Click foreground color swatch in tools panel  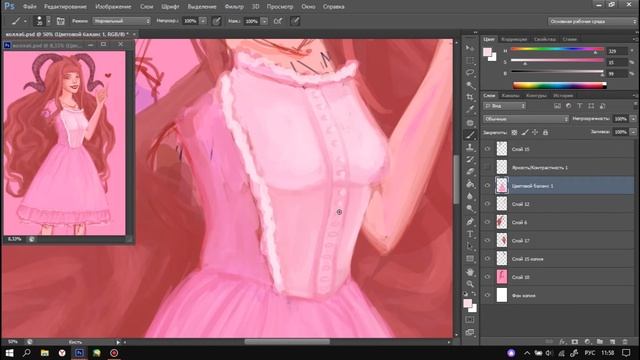pos(468,303)
